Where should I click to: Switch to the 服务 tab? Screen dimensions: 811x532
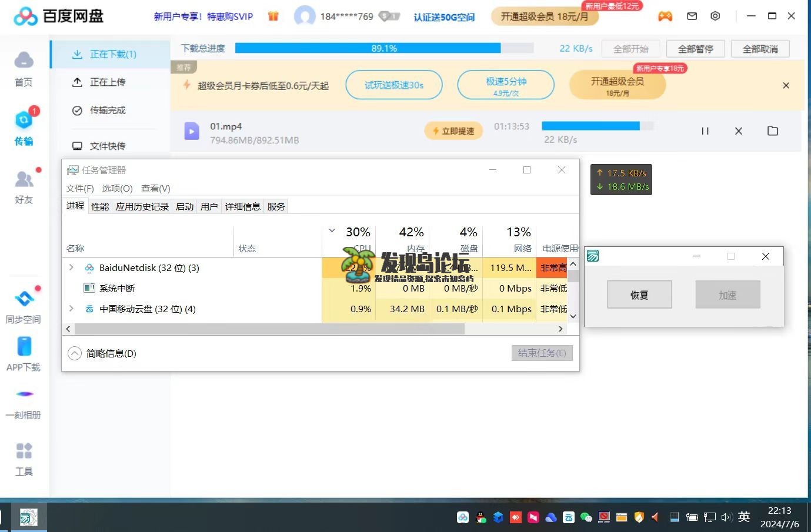[x=276, y=206]
